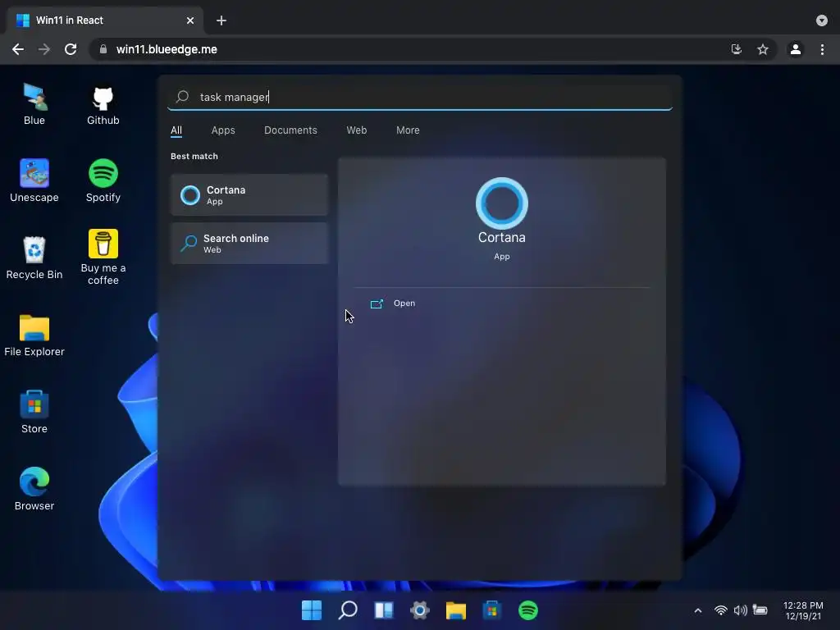Select the Cortana App best match result

(x=249, y=195)
